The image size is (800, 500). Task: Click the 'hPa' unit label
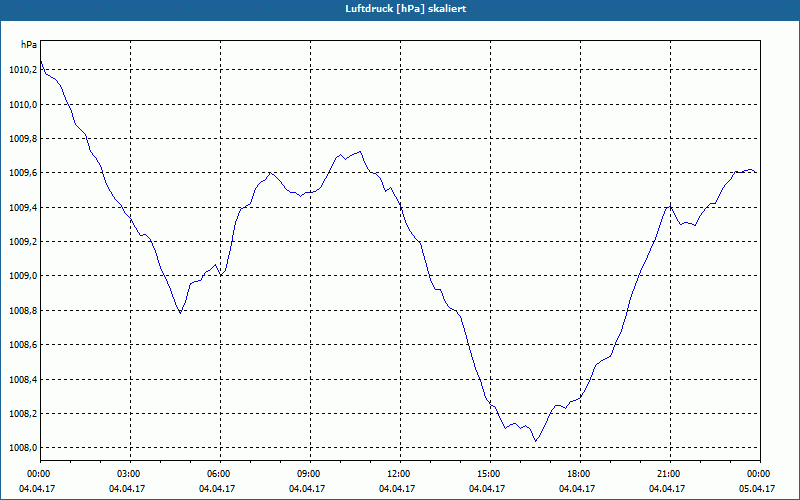pyautogui.click(x=29, y=45)
